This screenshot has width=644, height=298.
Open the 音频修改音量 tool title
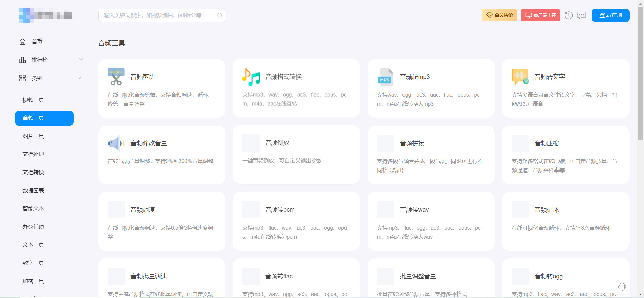pyautogui.click(x=149, y=143)
